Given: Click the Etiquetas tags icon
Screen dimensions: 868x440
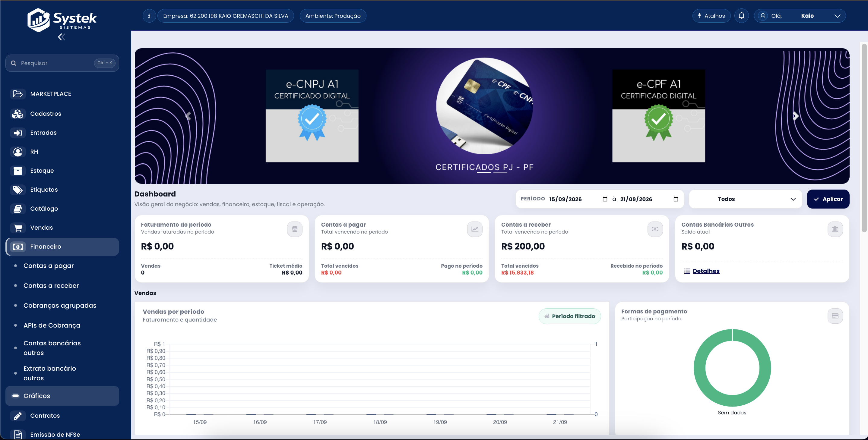Looking at the screenshot, I should click(17, 190).
